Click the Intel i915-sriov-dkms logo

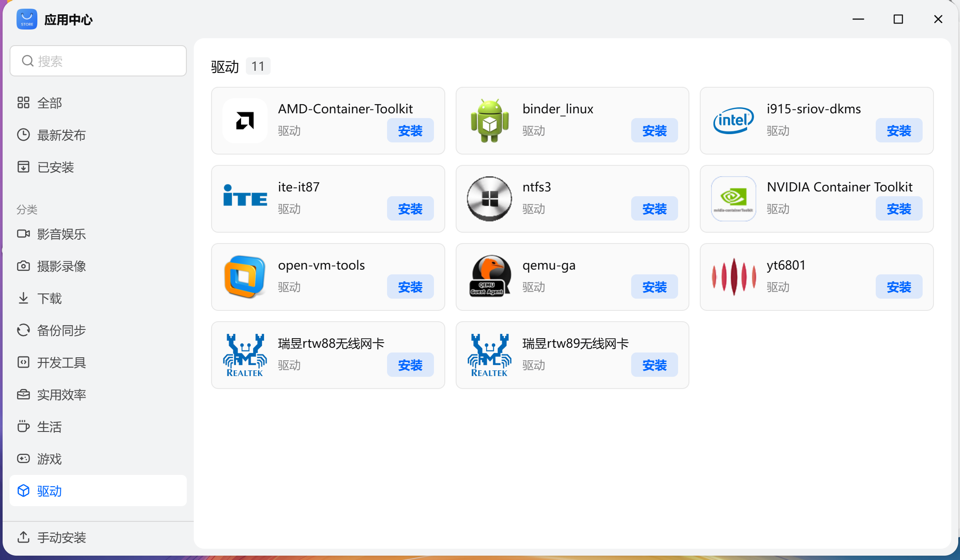point(733,121)
